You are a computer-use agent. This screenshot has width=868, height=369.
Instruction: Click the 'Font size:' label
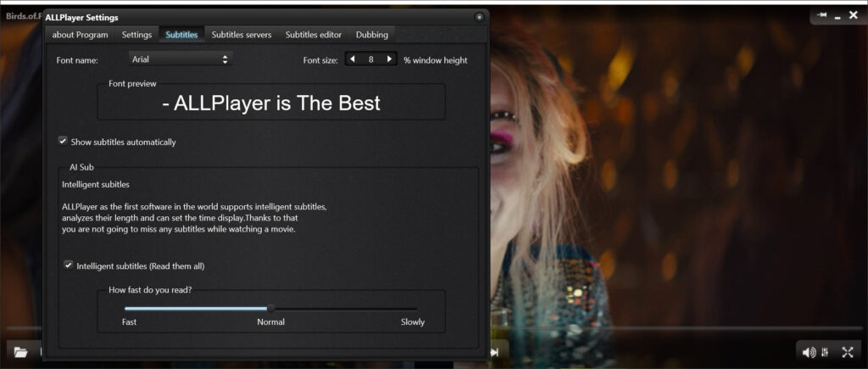[x=320, y=60]
